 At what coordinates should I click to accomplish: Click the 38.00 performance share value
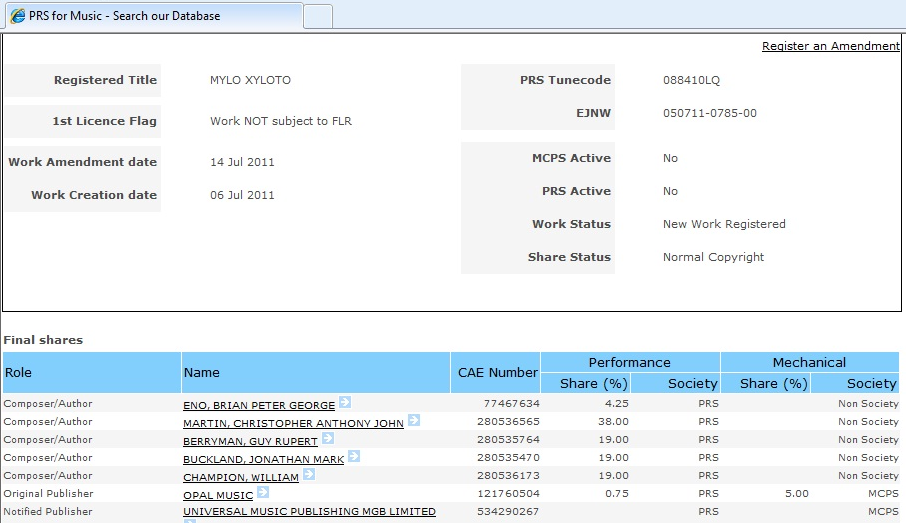[613, 421]
